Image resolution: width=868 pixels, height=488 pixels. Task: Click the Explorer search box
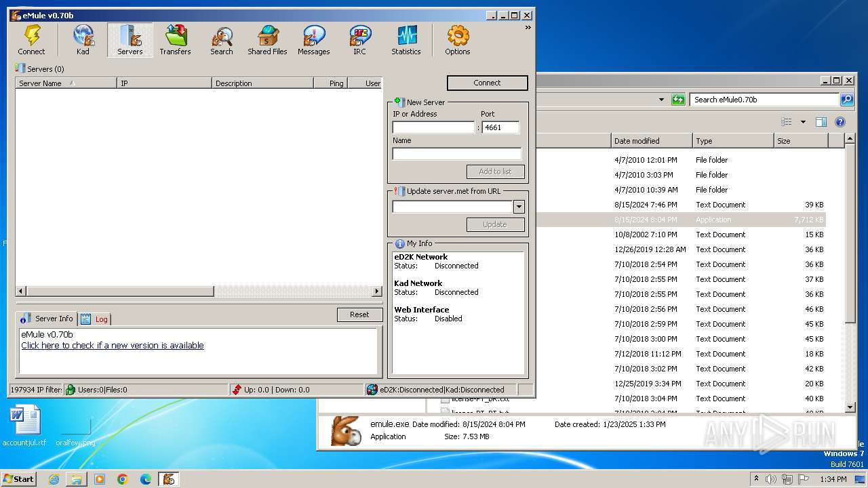[x=764, y=100]
